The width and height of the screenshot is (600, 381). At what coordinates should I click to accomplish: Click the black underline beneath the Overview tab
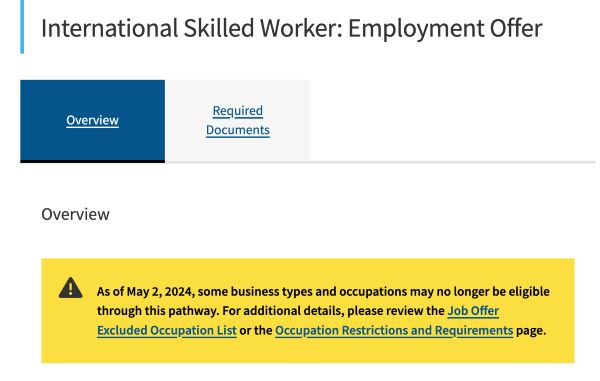pyautogui.click(x=93, y=161)
